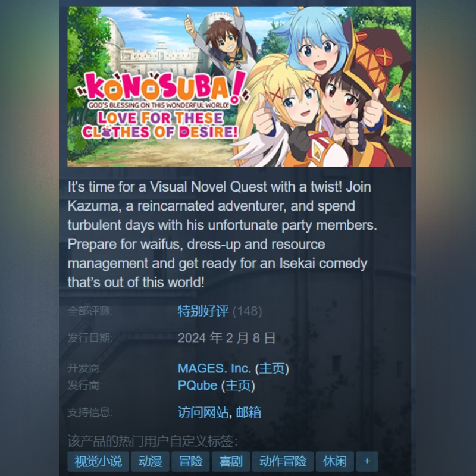The height and width of the screenshot is (476, 476).
Task: Open the KonoSuba game header image
Action: point(239,86)
